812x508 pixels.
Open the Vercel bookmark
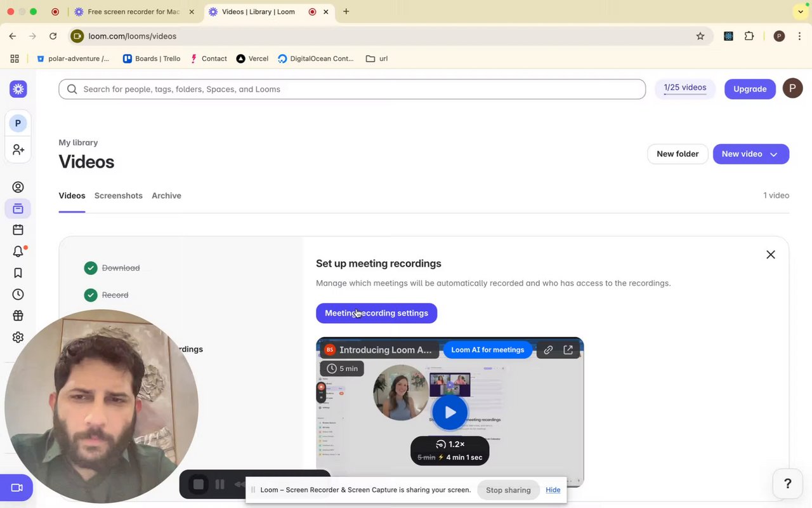(252, 58)
